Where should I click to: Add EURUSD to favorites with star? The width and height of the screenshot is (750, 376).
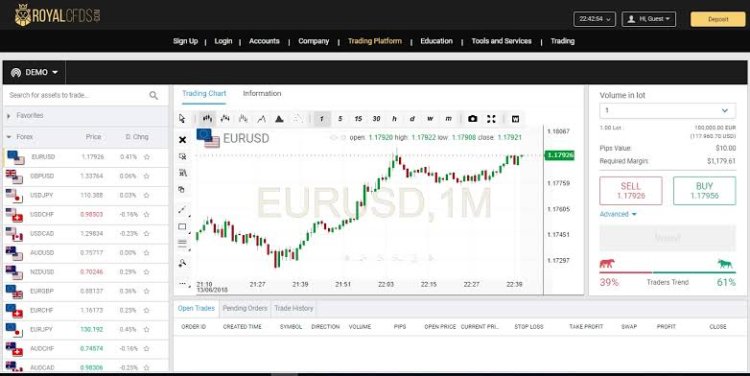coord(147,157)
